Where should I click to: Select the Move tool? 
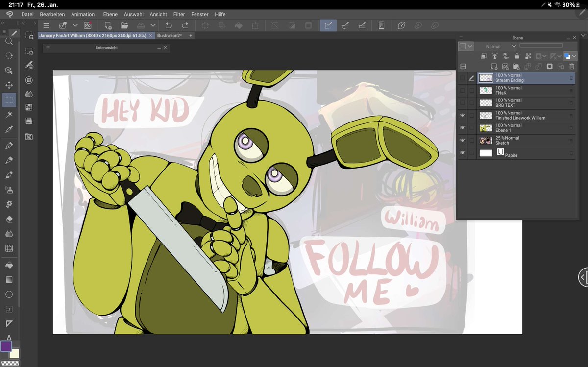[x=10, y=85]
